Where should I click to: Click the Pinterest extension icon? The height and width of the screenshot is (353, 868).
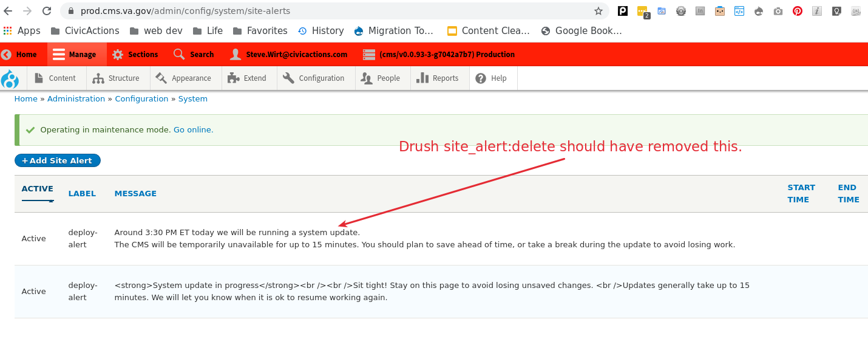(798, 11)
